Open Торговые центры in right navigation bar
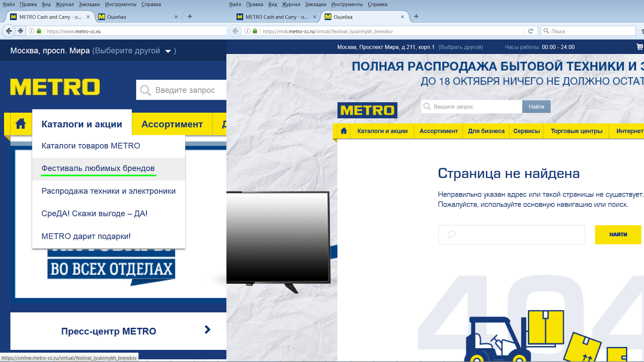 (x=577, y=131)
